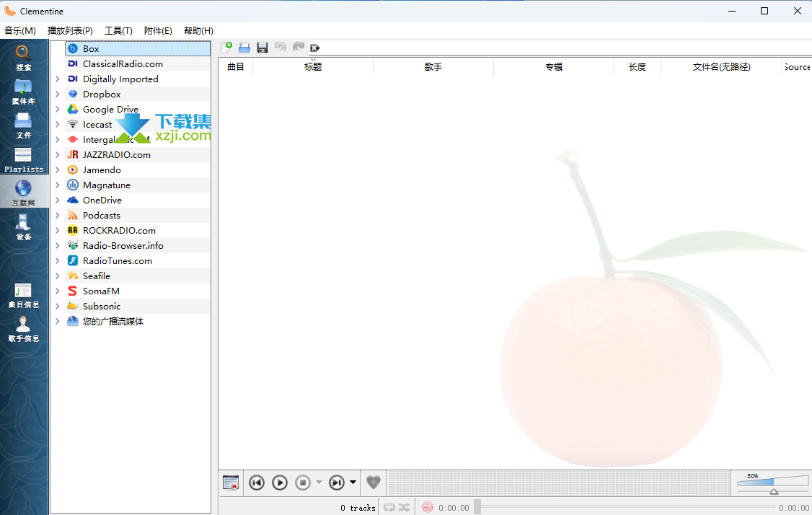Screen dimensions: 812x515
Task: Expand the Magnatune tree node
Action: point(58,185)
